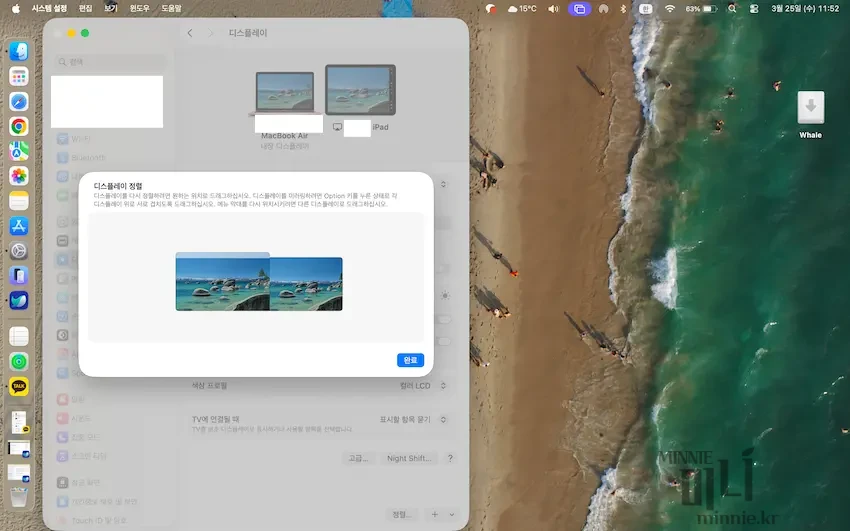Click the 완료 button in the arrangement dialog
The width and height of the screenshot is (850, 531).
410,360
